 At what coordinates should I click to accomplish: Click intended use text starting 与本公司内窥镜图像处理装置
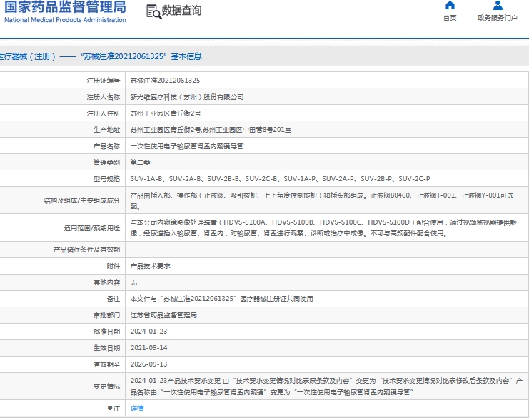[x=323, y=228]
